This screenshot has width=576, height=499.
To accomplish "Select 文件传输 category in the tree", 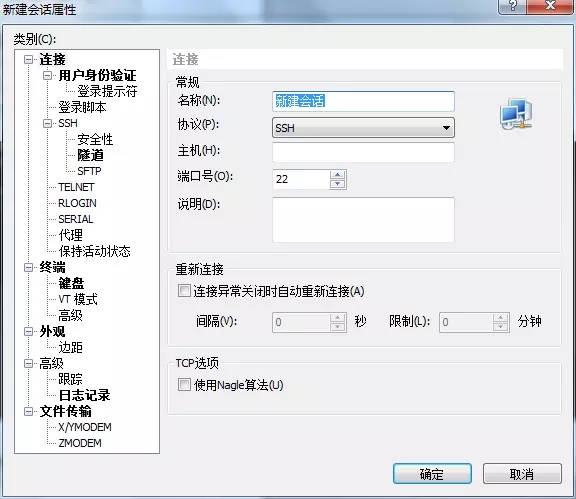I will pos(65,411).
